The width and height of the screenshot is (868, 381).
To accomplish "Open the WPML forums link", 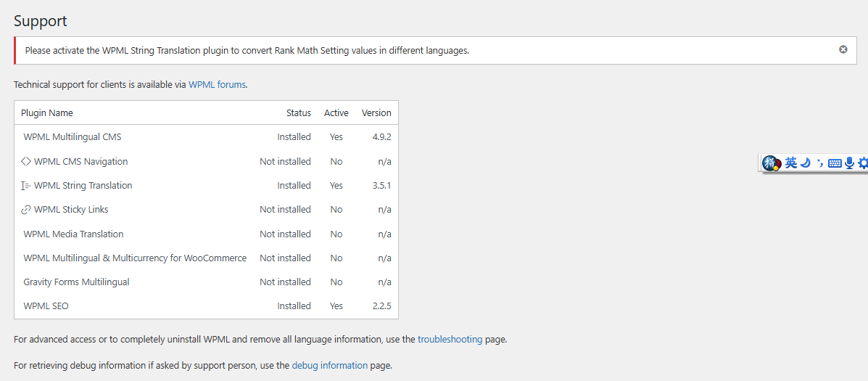I will [217, 85].
